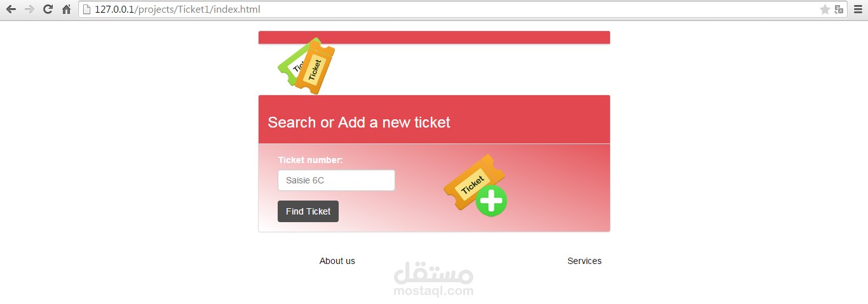This screenshot has width=868, height=304.
Task: Click the green and orange tickets logo
Action: click(307, 66)
